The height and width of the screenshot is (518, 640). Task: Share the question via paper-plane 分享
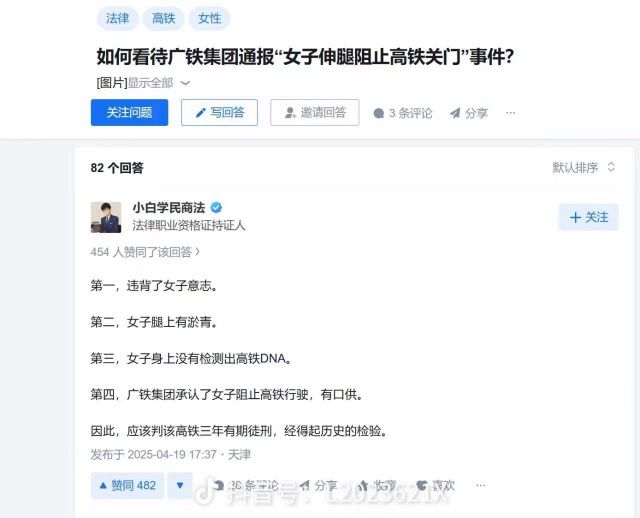point(469,113)
